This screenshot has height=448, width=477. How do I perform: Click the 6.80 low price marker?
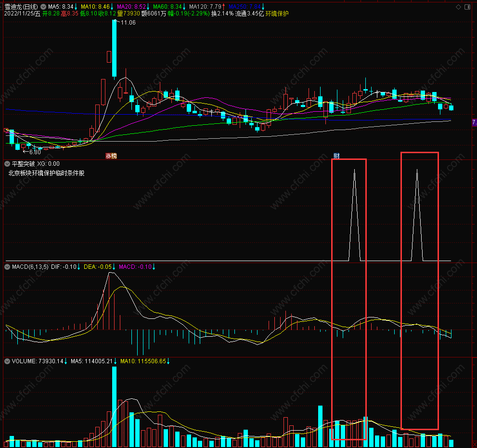(x=35, y=152)
